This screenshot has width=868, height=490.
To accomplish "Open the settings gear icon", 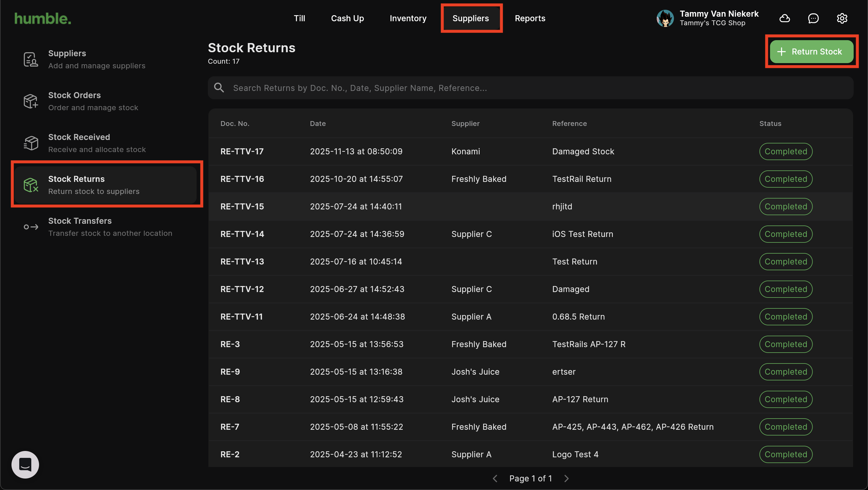I will [x=842, y=18].
